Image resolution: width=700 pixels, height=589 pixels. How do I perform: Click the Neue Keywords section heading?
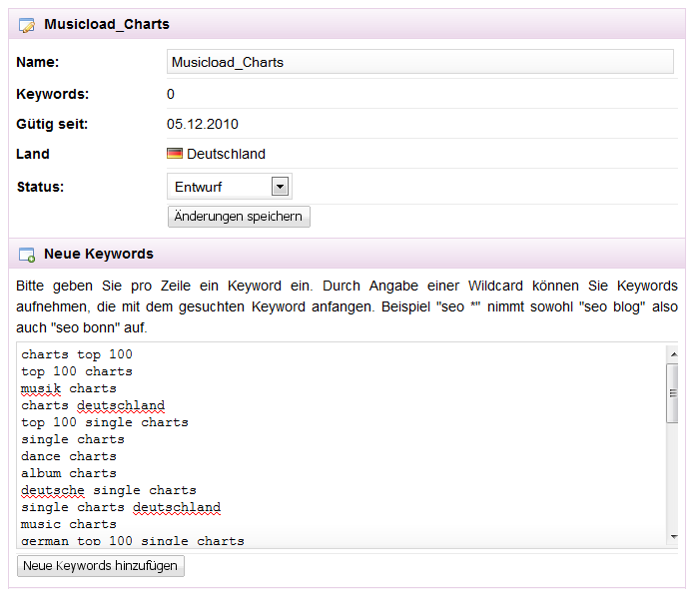pos(99,254)
